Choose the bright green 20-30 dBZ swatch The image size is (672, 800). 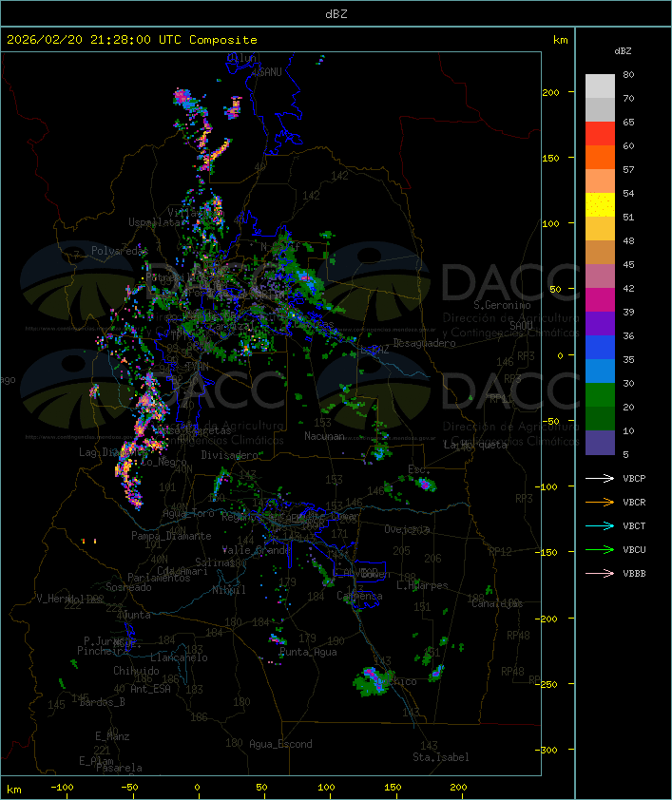point(600,395)
